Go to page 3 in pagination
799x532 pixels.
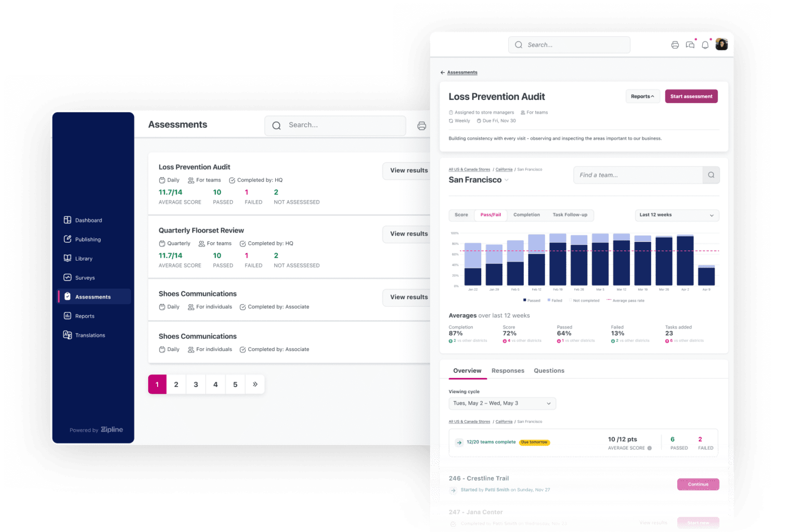point(196,384)
